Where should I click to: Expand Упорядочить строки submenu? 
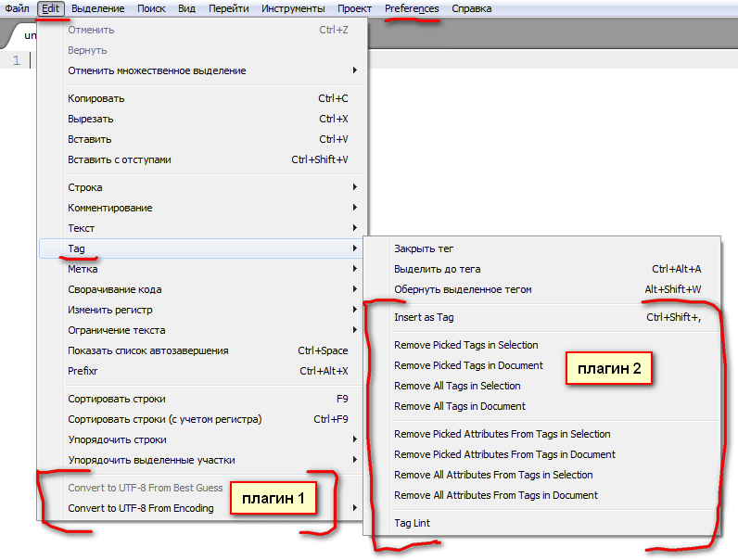201,439
